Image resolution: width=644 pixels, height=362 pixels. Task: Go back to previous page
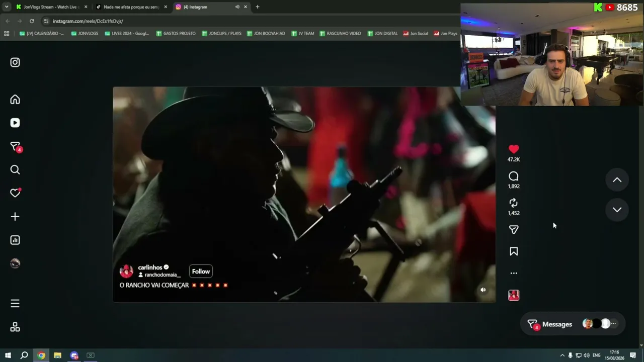(8, 21)
